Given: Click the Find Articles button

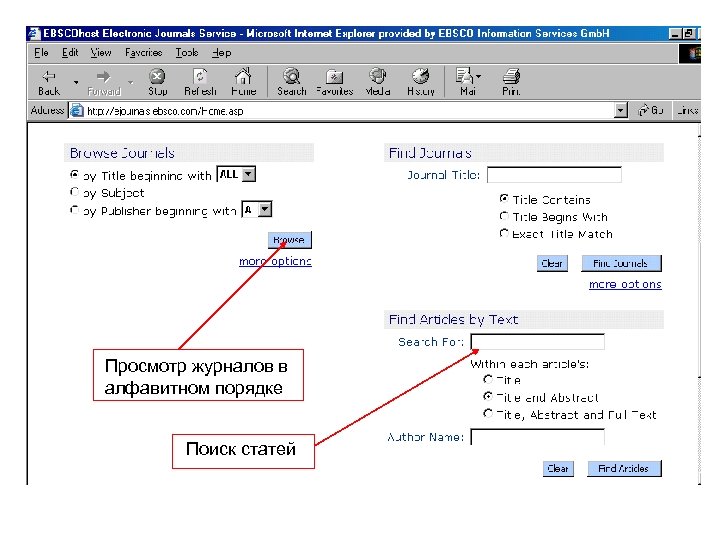Looking at the screenshot, I should point(624,468).
